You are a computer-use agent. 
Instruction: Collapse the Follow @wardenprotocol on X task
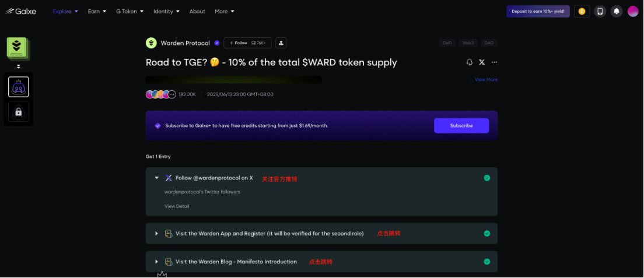pos(156,178)
